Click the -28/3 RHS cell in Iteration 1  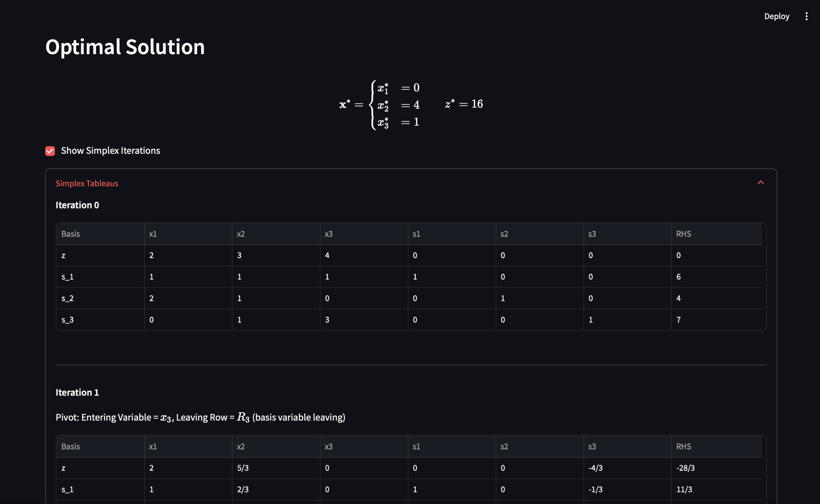coord(686,468)
